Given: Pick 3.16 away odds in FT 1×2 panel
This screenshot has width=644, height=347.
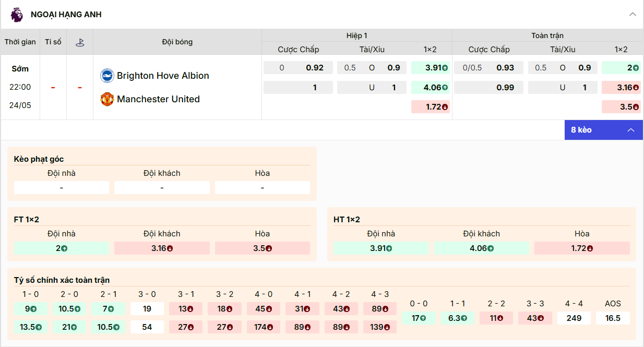Looking at the screenshot, I should coord(162,248).
